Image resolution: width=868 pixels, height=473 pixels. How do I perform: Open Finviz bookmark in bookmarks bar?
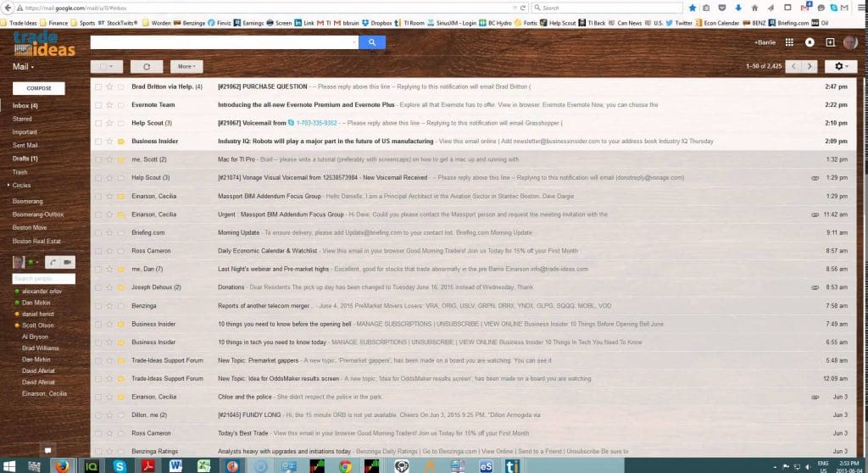pos(220,23)
